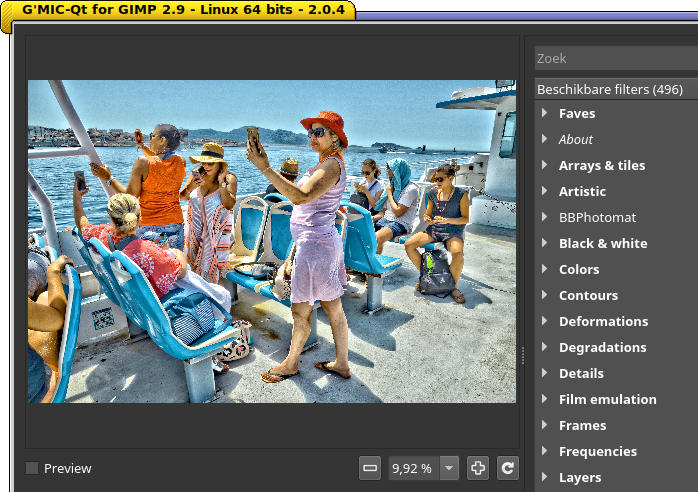Viewport: 698px width, 492px height.
Task: Select the BBPhotomat category label
Action: tap(597, 217)
